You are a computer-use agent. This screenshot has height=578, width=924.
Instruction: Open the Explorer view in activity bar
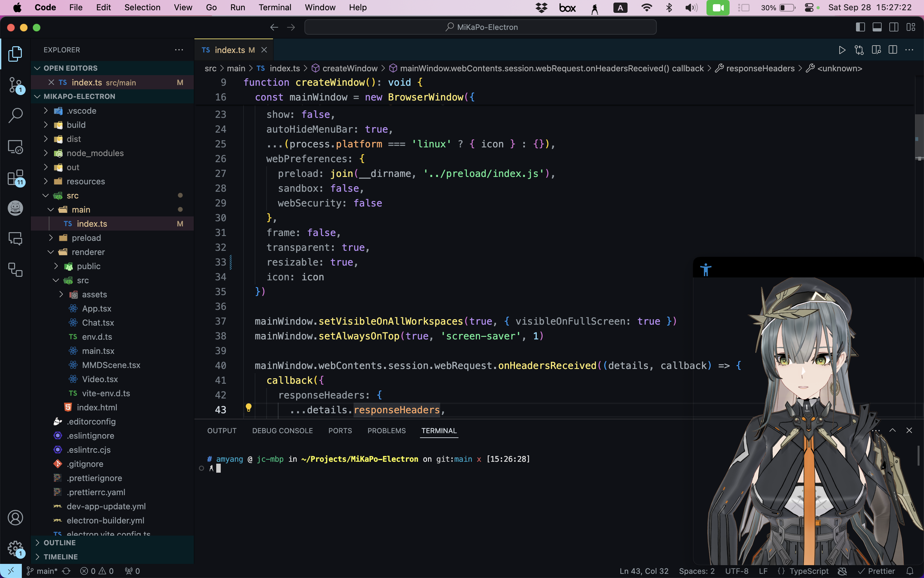tap(15, 54)
